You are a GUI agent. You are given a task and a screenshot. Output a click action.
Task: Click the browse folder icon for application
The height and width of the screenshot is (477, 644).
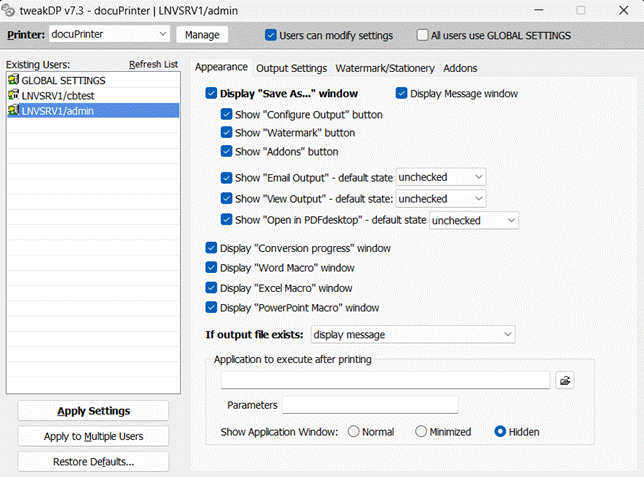(565, 380)
